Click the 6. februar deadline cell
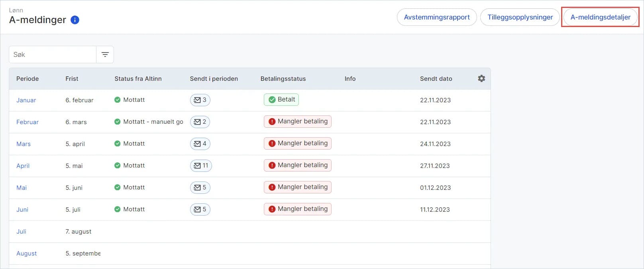Viewport: 644px width, 269px height. [x=79, y=100]
